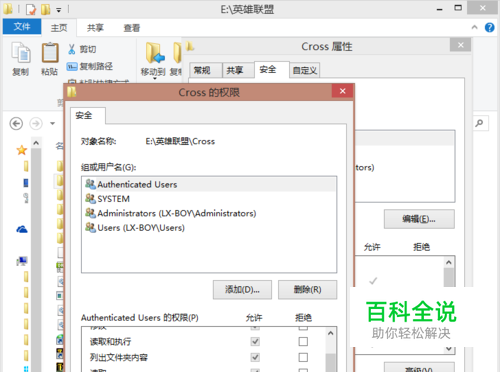Open quick access toolbar customize dropdown
Viewport: 500px width, 372px height.
pos(59,10)
